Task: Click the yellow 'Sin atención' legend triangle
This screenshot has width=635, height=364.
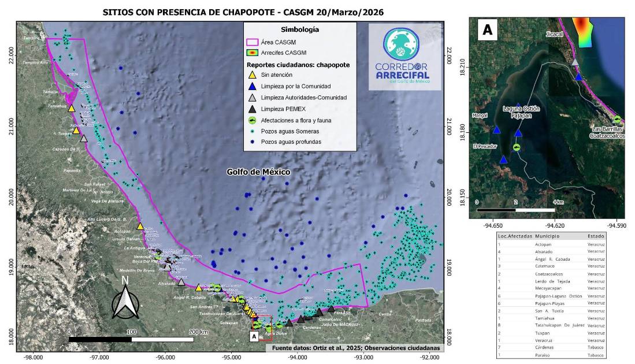Action: [x=252, y=75]
